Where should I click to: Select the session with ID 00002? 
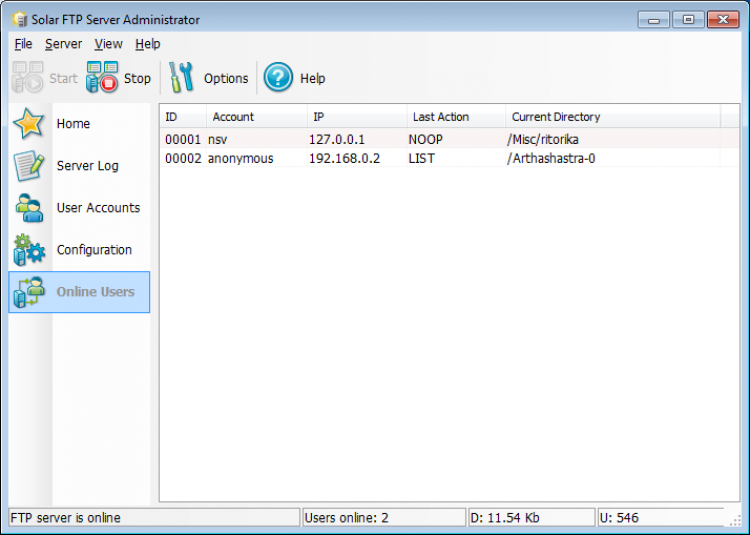point(183,159)
